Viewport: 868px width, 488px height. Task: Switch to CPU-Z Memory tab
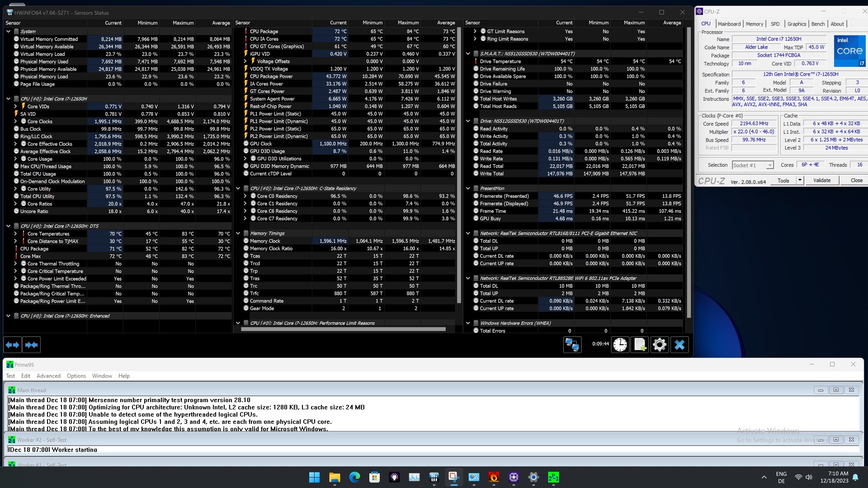click(754, 24)
